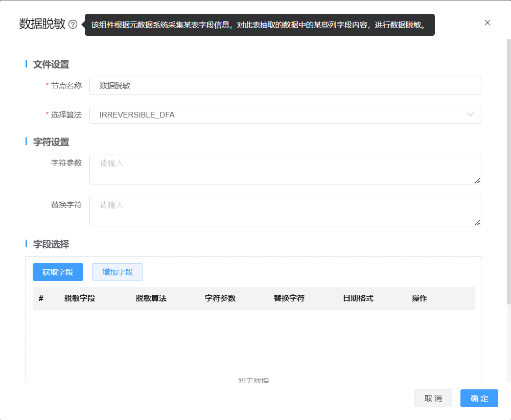Cancel the dialog with the 取消 button
This screenshot has width=511, height=420.
pyautogui.click(x=433, y=399)
